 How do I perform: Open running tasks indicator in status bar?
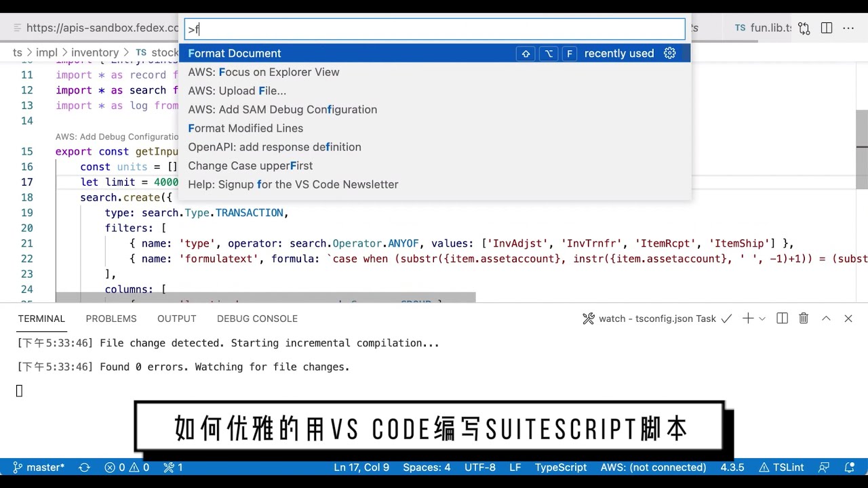173,467
